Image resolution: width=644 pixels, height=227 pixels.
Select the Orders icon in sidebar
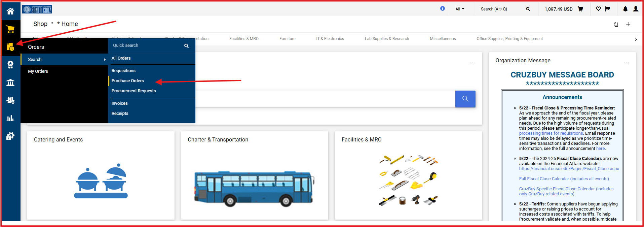tap(10, 47)
